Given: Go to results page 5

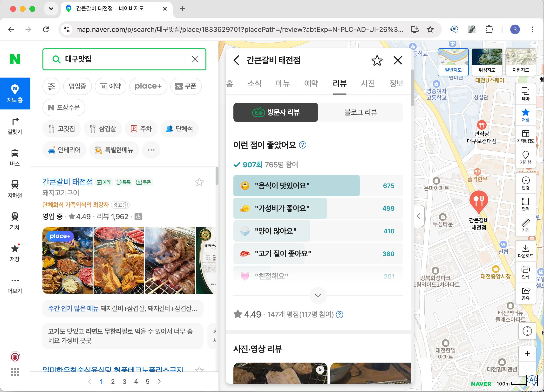Looking at the screenshot, I should coord(148,382).
